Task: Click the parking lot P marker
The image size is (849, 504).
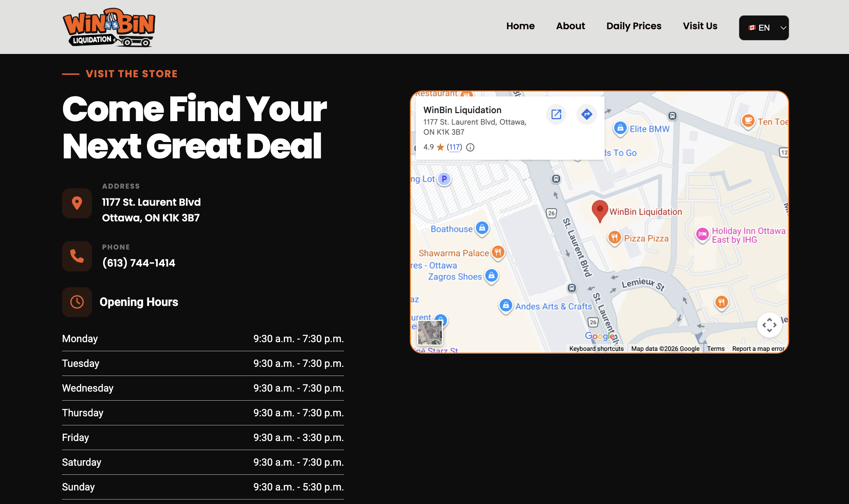Action: pyautogui.click(x=444, y=179)
